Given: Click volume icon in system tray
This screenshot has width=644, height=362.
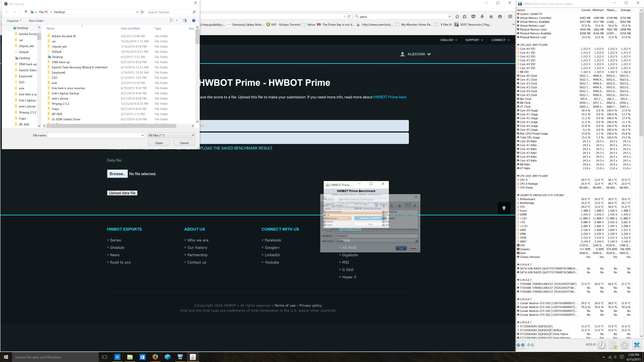Looking at the screenshot, I should point(615,357).
